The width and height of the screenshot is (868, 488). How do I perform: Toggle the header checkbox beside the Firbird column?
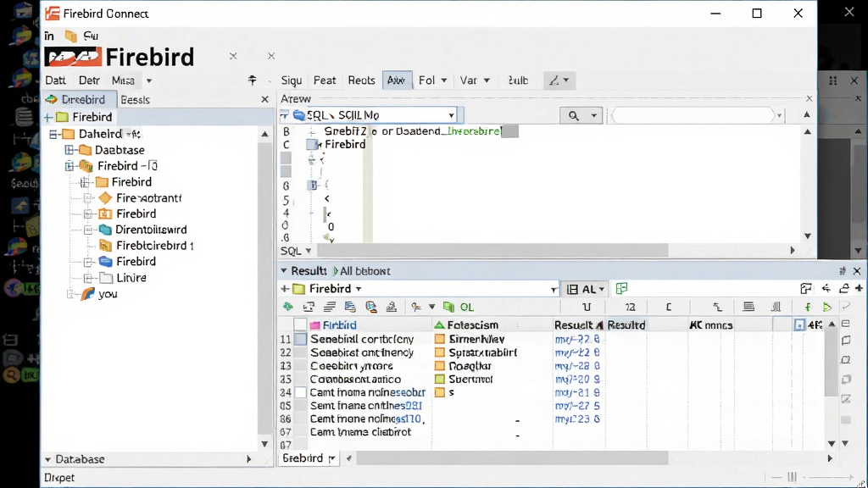click(300, 324)
